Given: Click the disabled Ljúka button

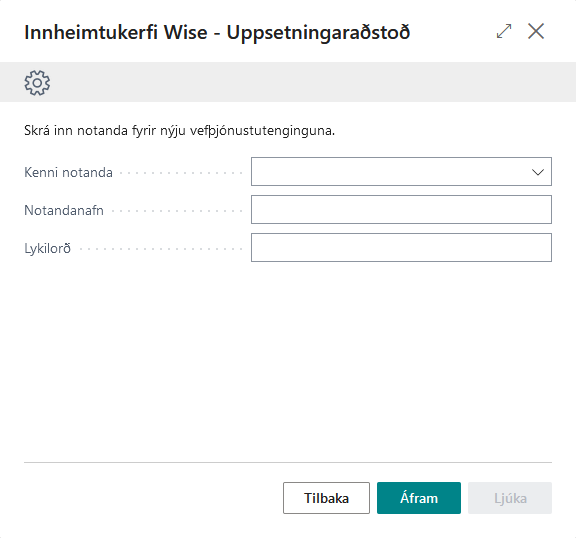Looking at the screenshot, I should [510, 498].
